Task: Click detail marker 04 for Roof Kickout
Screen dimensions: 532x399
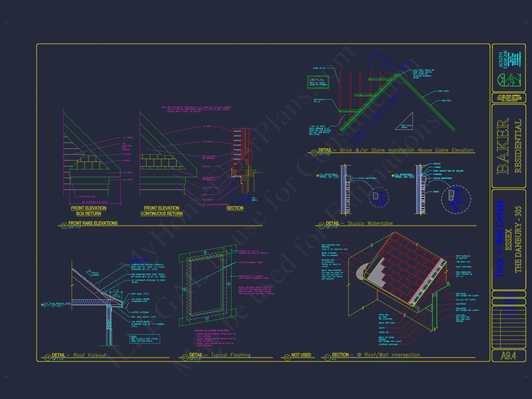Action: tap(48, 358)
